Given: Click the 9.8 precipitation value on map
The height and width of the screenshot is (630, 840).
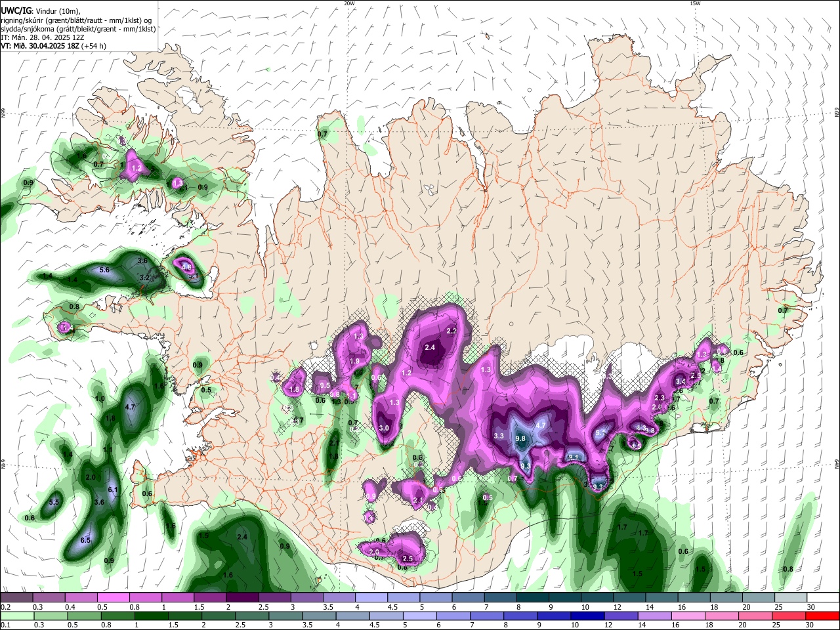Looking at the screenshot, I should point(521,438).
